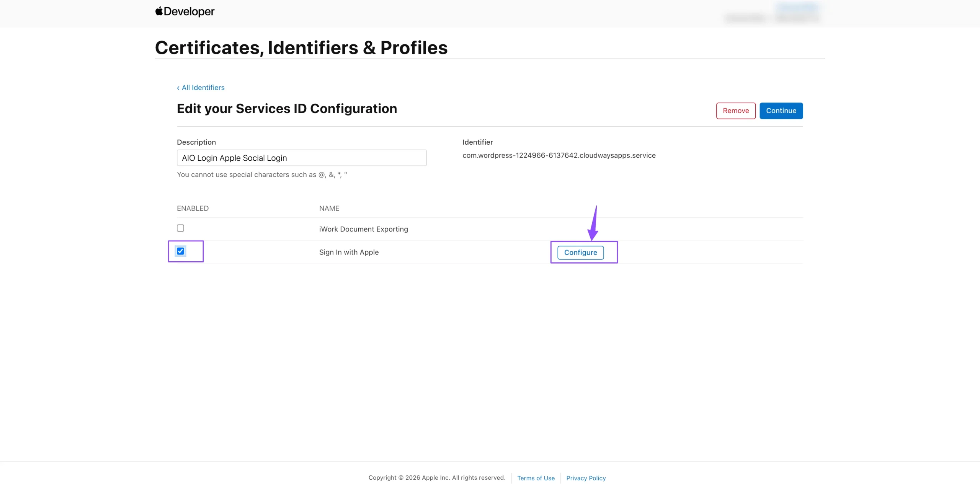
Task: Click the blue Continue button
Action: coord(781,111)
